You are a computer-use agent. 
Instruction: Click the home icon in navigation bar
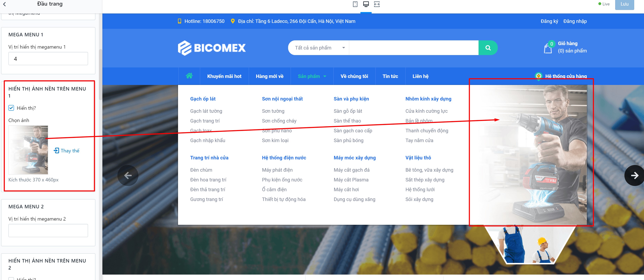click(x=189, y=76)
